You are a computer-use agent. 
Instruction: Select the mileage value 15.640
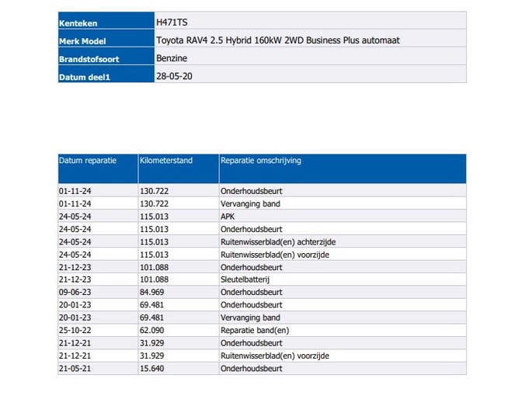[x=154, y=369]
